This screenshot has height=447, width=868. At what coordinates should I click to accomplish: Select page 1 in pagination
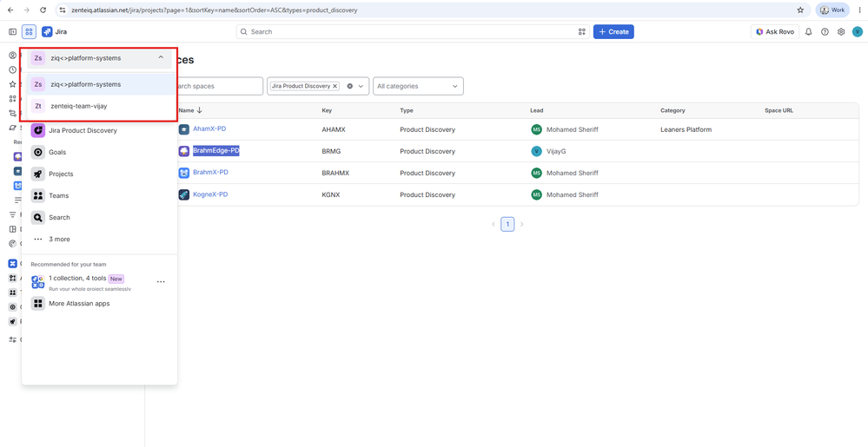tap(507, 224)
